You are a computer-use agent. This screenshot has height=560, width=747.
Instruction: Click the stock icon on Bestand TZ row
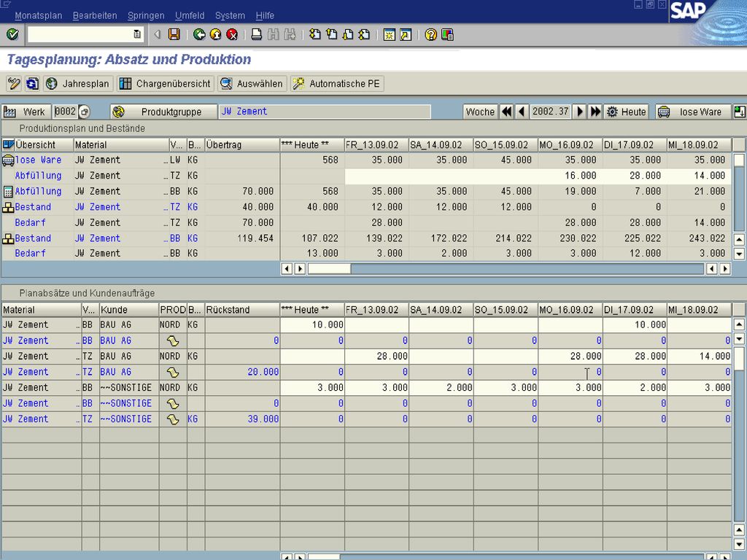pyautogui.click(x=7, y=207)
